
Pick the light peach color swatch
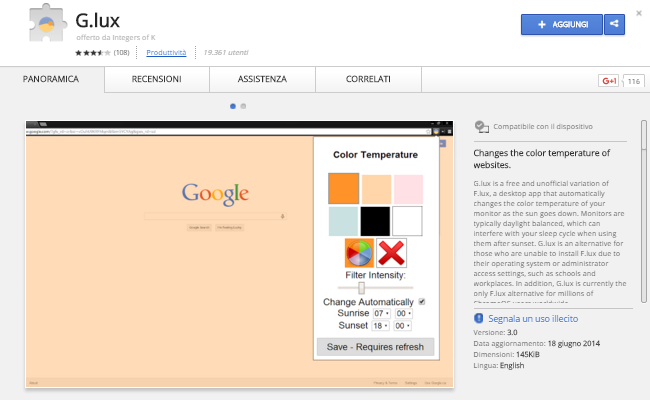click(376, 189)
